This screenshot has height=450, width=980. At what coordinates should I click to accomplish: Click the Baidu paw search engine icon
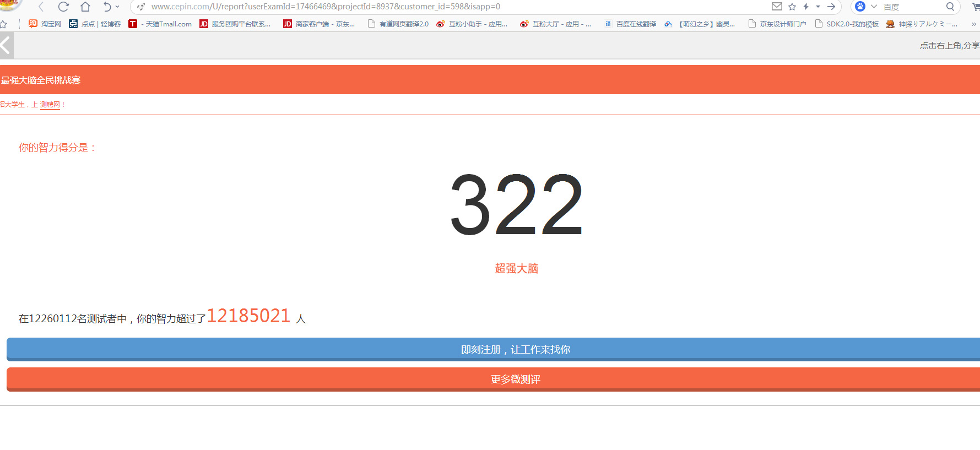coord(860,7)
